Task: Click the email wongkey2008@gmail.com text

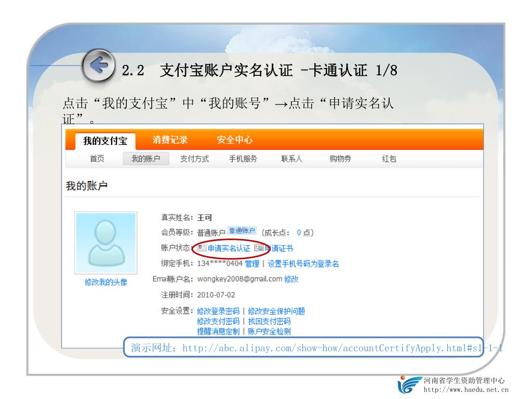Action: click(240, 279)
